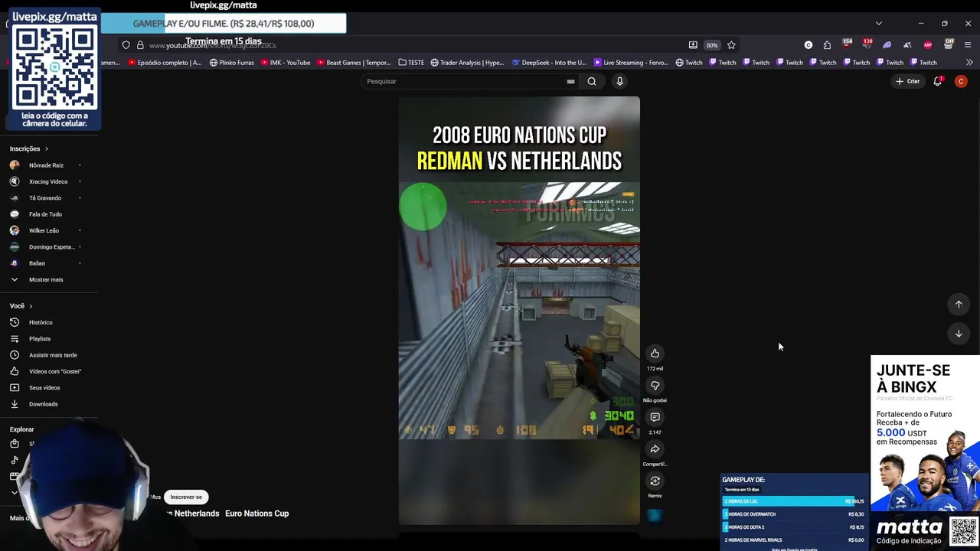This screenshot has height=551, width=980.
Task: Open the 'Trader Analysis | Hype...' bookmark
Action: [x=467, y=63]
